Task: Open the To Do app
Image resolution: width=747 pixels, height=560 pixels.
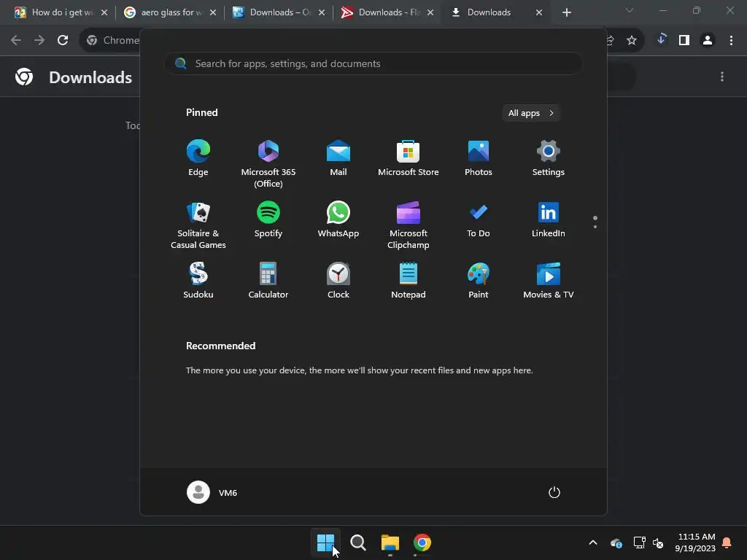Action: pos(479,219)
